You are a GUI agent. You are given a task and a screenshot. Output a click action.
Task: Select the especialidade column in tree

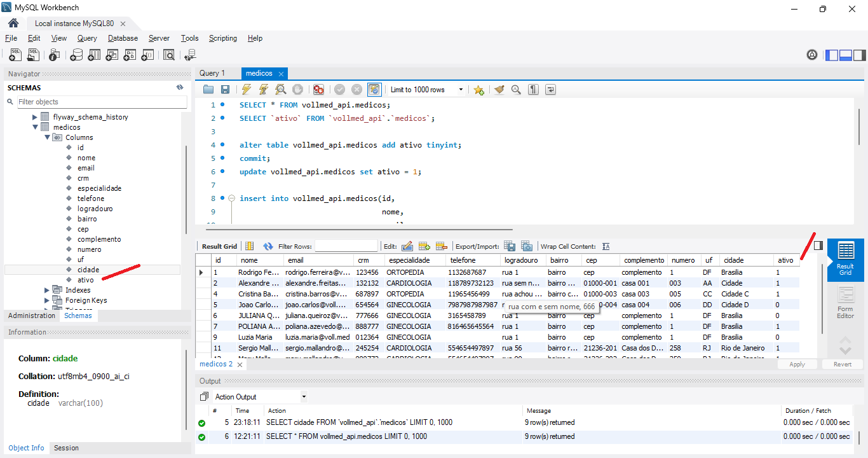coord(99,188)
